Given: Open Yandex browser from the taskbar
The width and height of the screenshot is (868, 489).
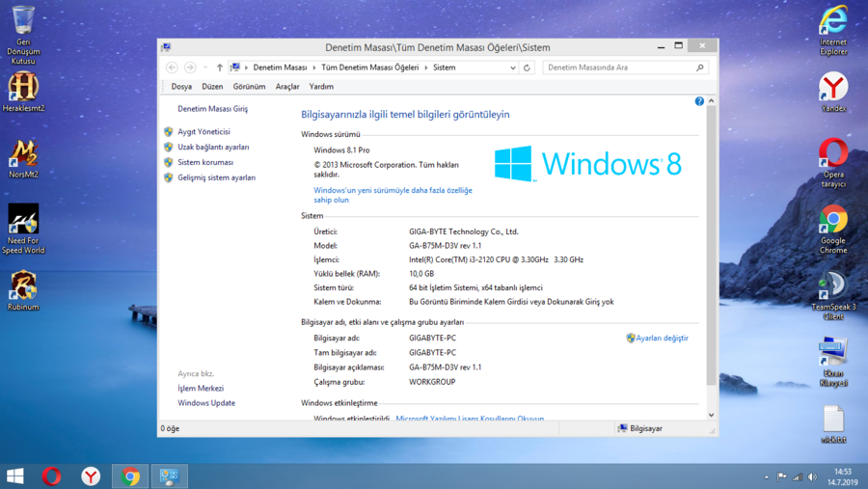Looking at the screenshot, I should click(x=91, y=475).
